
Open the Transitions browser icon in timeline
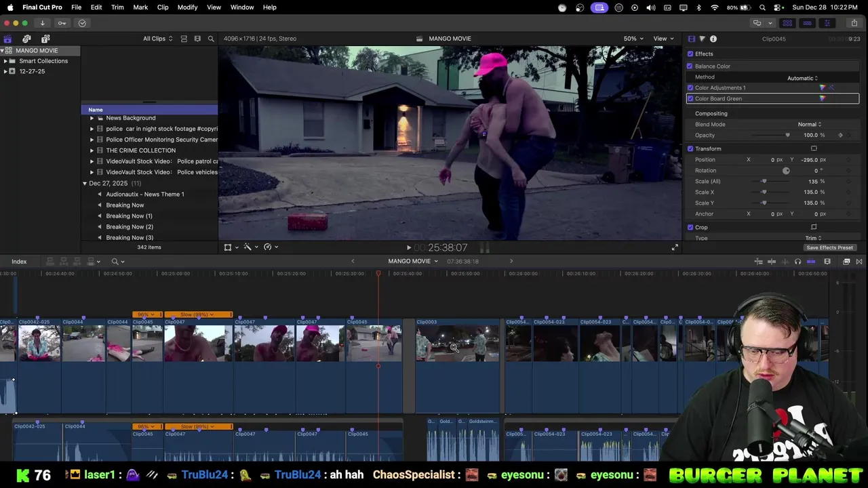pos(859,262)
